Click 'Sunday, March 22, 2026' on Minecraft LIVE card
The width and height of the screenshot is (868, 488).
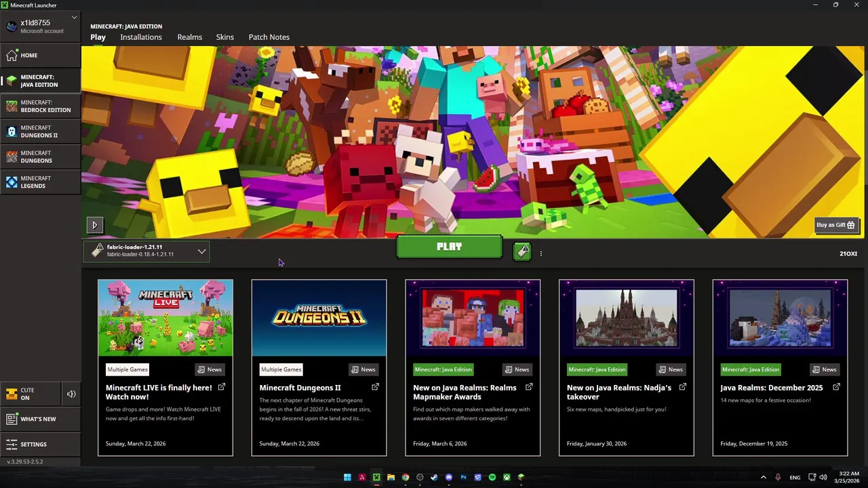(136, 443)
